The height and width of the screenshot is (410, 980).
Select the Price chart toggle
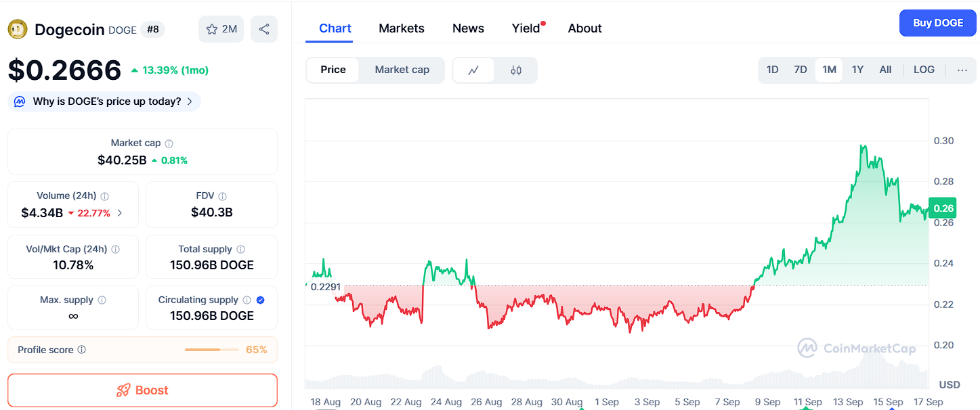pos(333,70)
